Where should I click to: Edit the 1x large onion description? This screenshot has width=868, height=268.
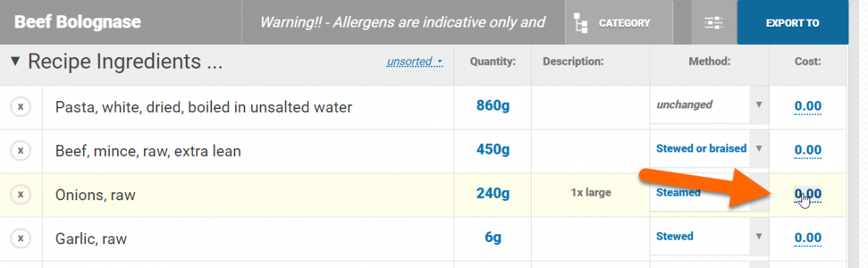[591, 193]
